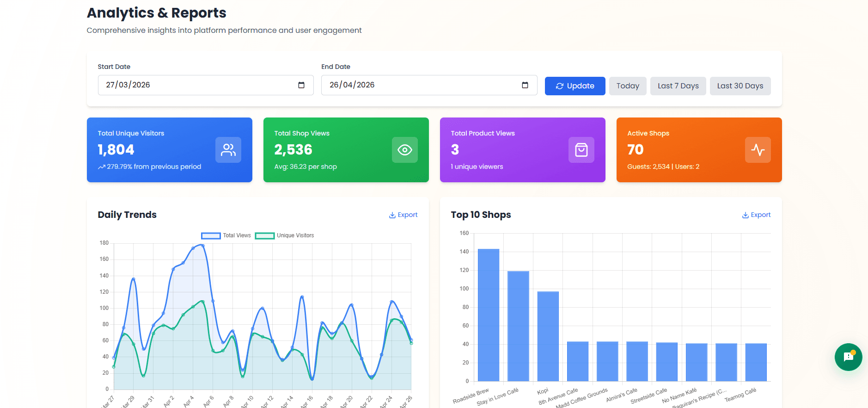Click the Daily Trends heading
The image size is (868, 408).
pyautogui.click(x=127, y=215)
